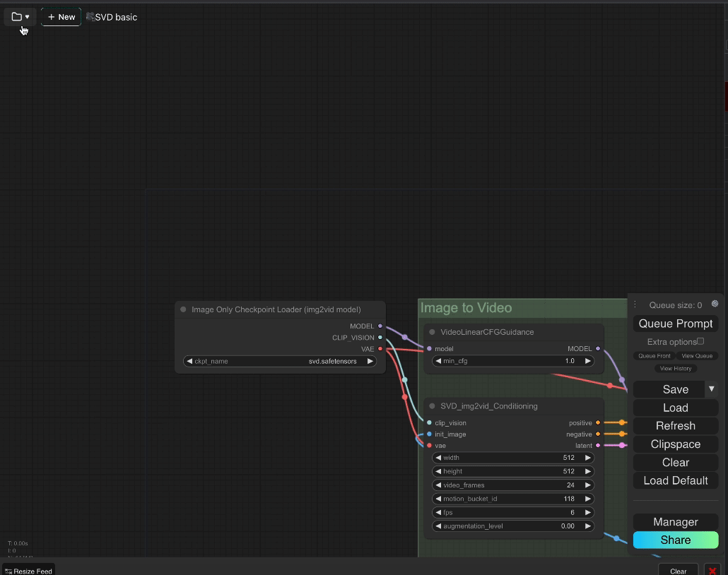Enable the Extra options checkbox
This screenshot has width=728, height=575.
click(x=700, y=341)
